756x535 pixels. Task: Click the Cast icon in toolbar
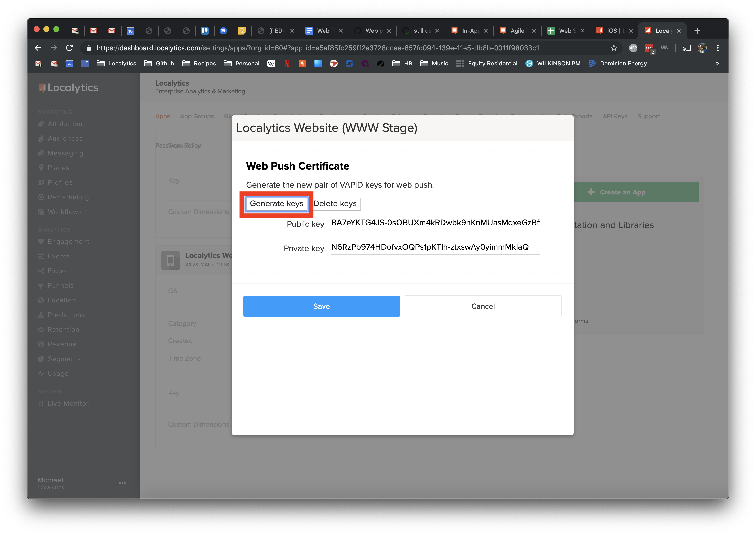tap(686, 48)
